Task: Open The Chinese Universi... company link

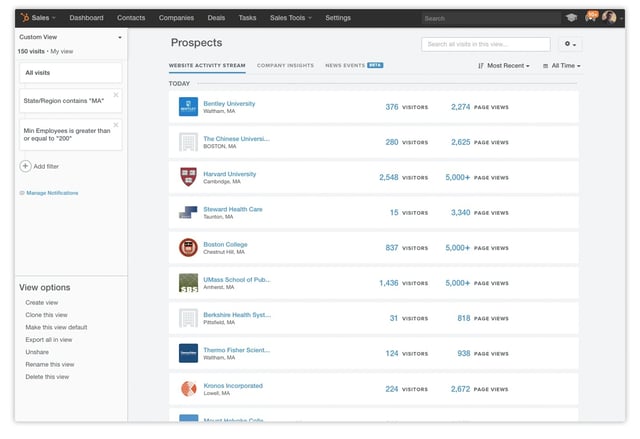Action: pyautogui.click(x=237, y=139)
